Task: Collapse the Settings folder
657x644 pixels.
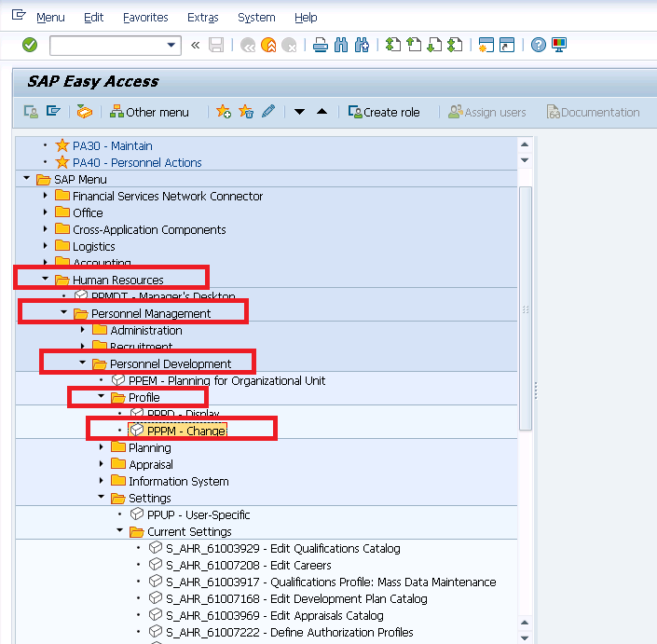Action: pyautogui.click(x=101, y=497)
